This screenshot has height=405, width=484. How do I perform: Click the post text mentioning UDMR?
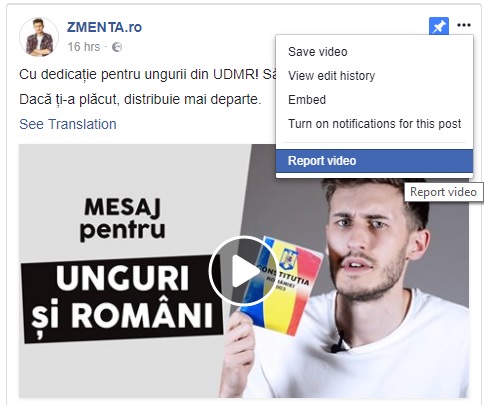point(147,74)
